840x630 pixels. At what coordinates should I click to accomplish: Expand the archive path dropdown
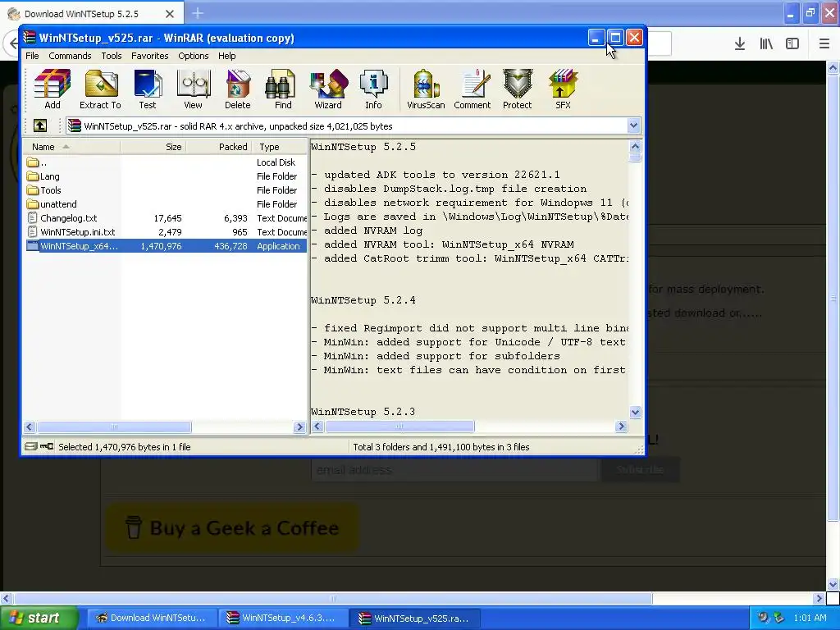[633, 126]
